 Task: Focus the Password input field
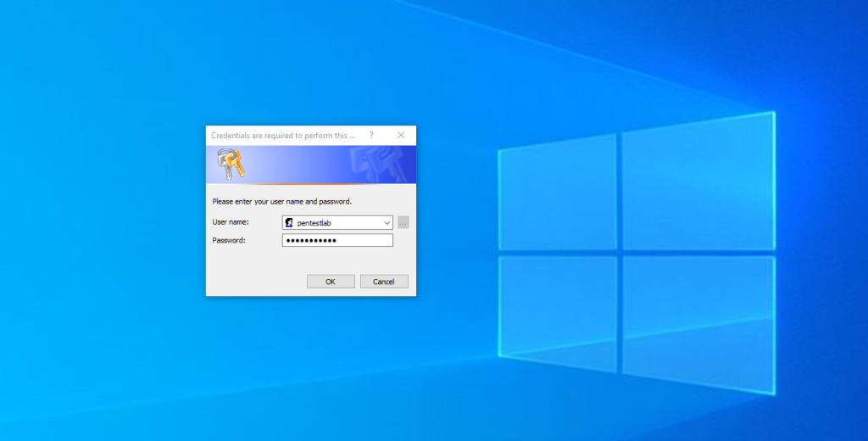[337, 240]
